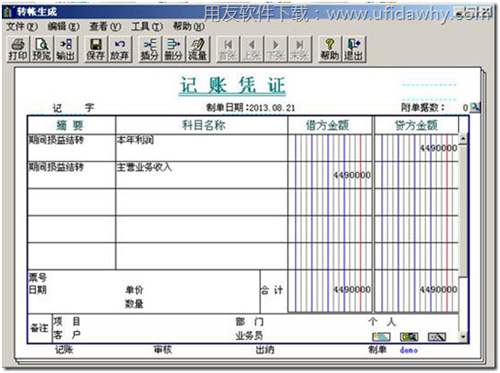Click the 审核 label at bottom
Screen dimensions: 500x373
(x=163, y=349)
